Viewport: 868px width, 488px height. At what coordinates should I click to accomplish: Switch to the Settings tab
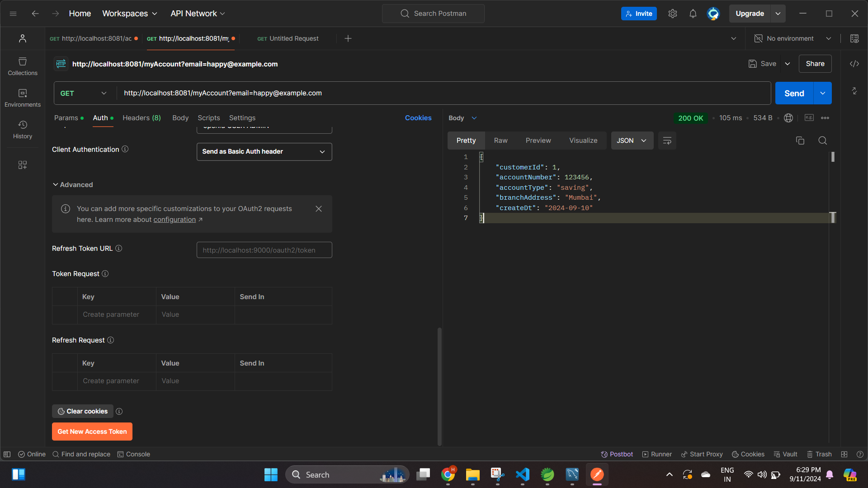point(242,118)
